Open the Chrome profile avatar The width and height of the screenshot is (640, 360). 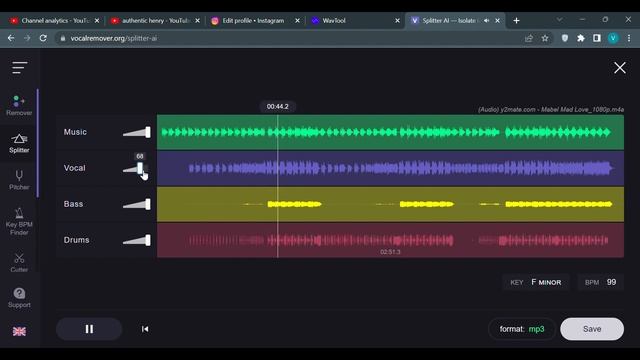(x=613, y=38)
